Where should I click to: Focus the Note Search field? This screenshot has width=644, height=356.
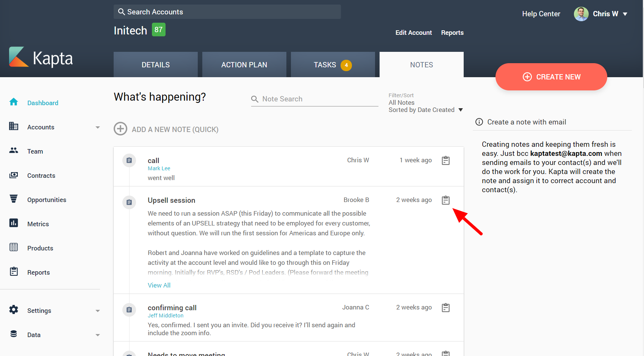tap(315, 99)
